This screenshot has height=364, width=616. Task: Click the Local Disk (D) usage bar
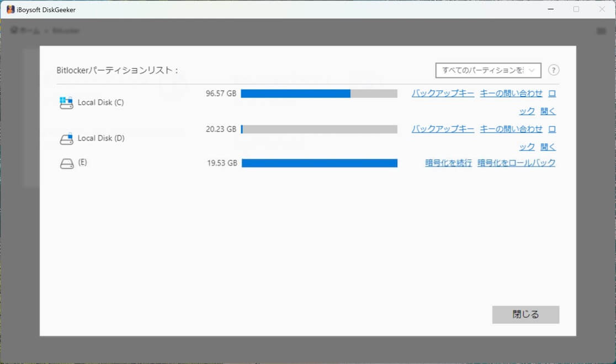[319, 129]
